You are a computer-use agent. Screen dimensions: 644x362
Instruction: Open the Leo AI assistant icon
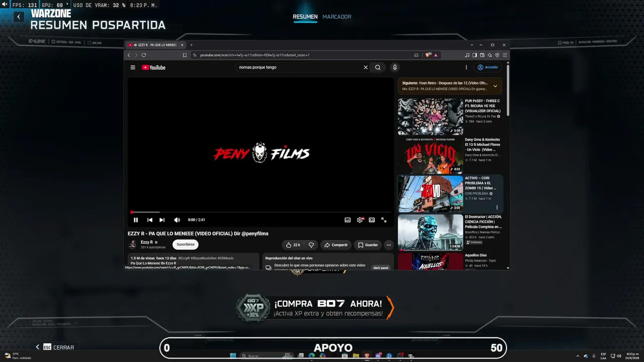[490, 55]
